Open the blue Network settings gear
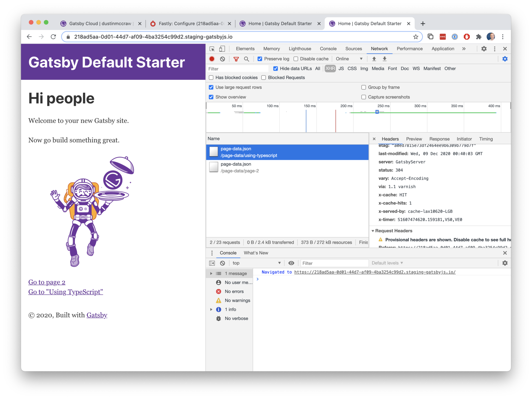The width and height of the screenshot is (532, 399). [x=505, y=59]
